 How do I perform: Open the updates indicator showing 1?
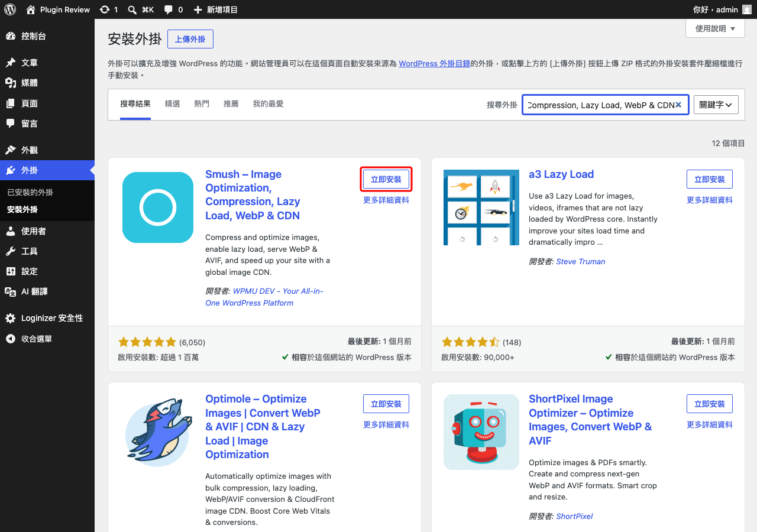pos(109,9)
